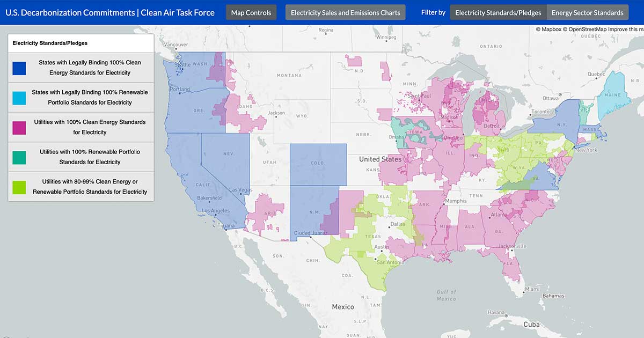Toggle the Electricity Standards/Pledges filter
644x338 pixels.
pyautogui.click(x=497, y=12)
